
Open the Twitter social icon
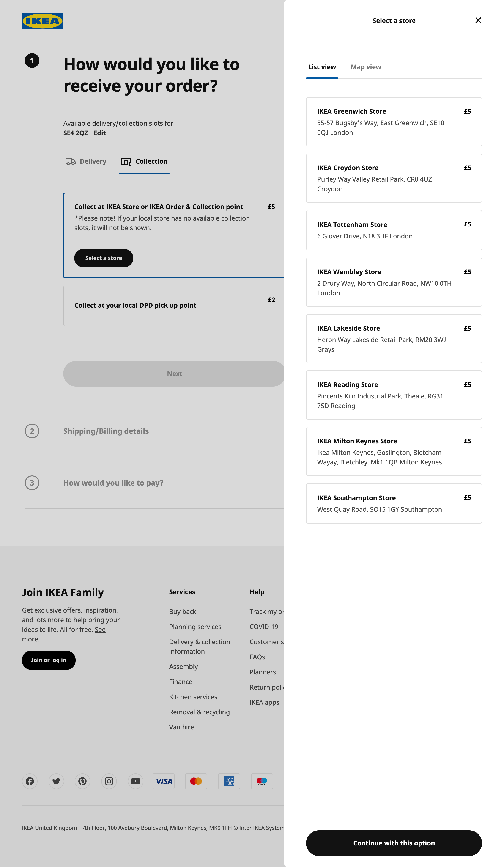click(56, 781)
